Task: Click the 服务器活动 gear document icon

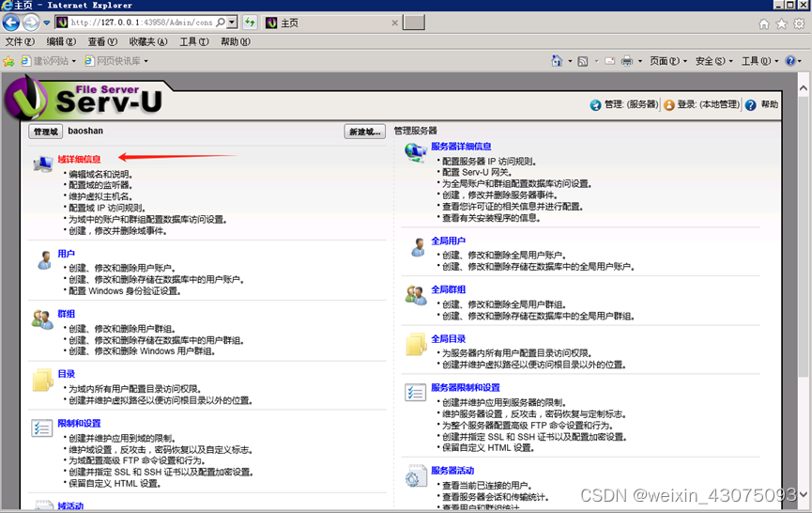Action: (x=416, y=476)
